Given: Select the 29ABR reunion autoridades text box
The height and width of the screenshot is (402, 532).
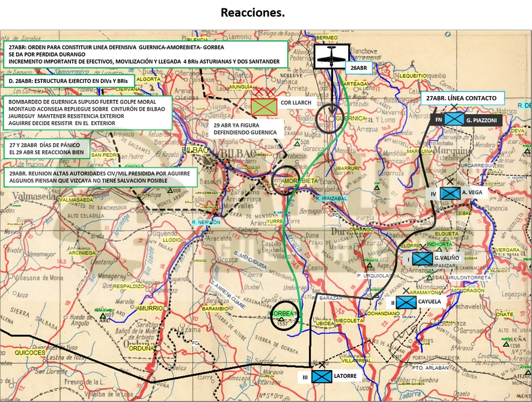Looking at the screenshot, I should (101, 177).
